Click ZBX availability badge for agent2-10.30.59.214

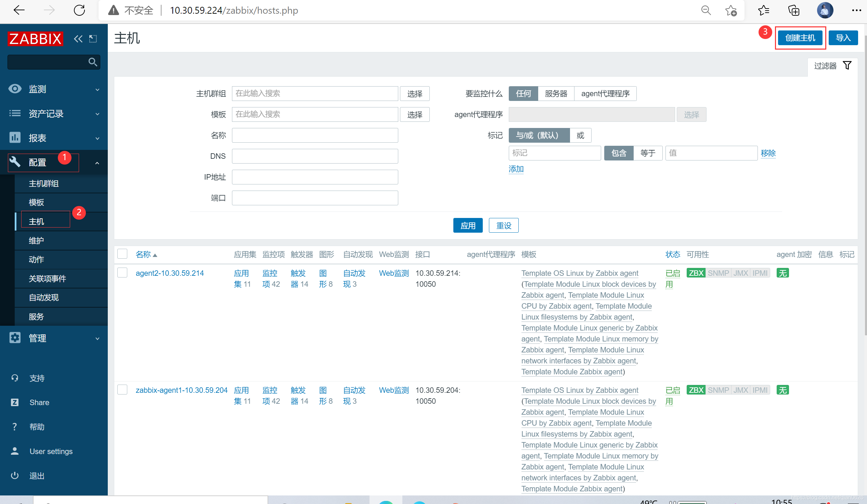coord(696,273)
